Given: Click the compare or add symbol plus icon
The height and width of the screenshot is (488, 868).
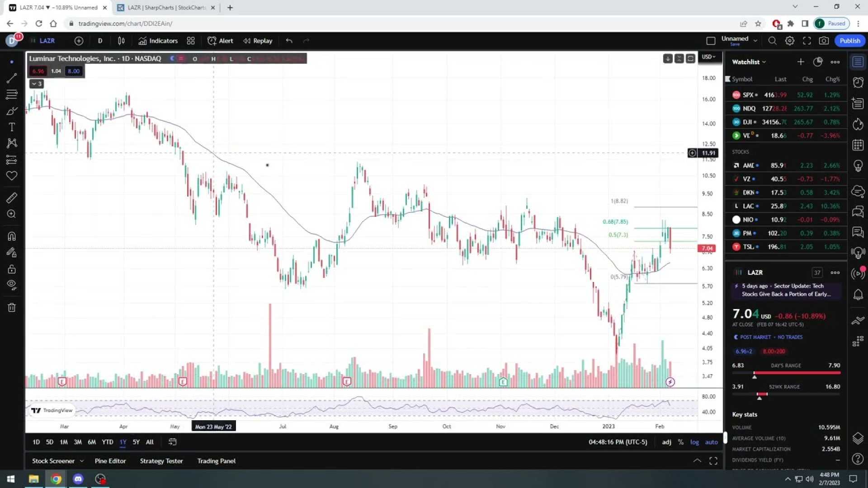Looking at the screenshot, I should coord(79,41).
